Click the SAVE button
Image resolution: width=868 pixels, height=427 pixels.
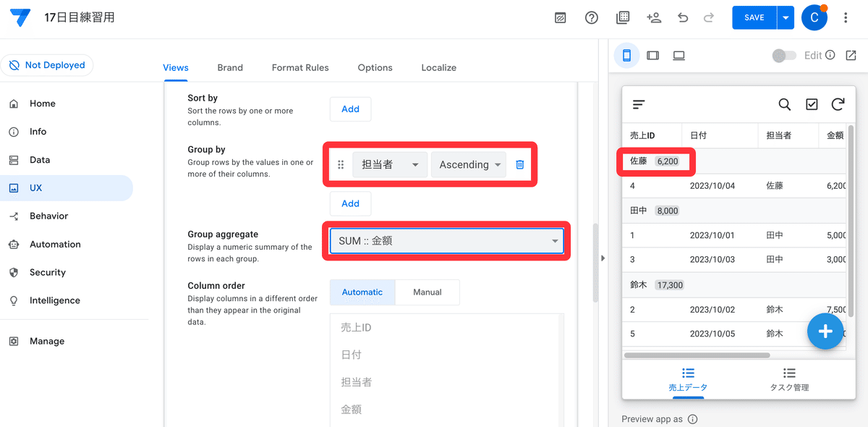pyautogui.click(x=753, y=17)
